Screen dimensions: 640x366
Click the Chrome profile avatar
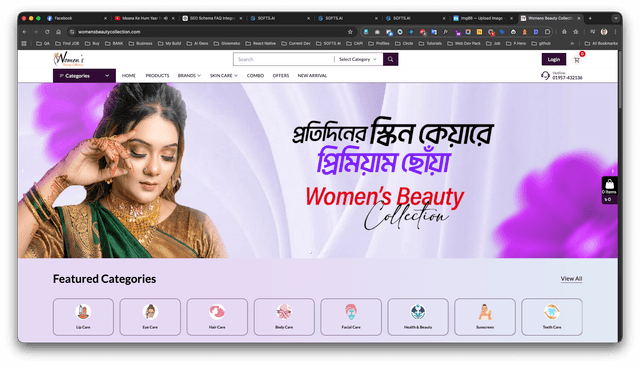tap(604, 32)
